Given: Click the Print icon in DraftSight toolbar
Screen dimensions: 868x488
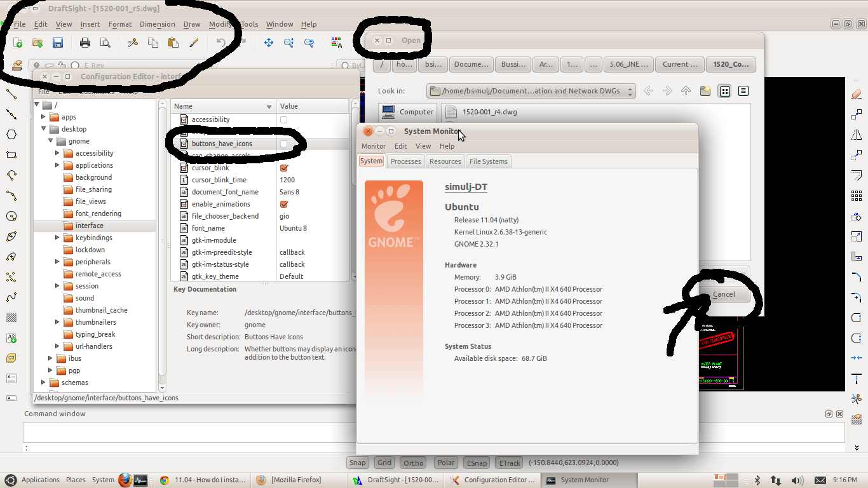Looking at the screenshot, I should pyautogui.click(x=85, y=43).
